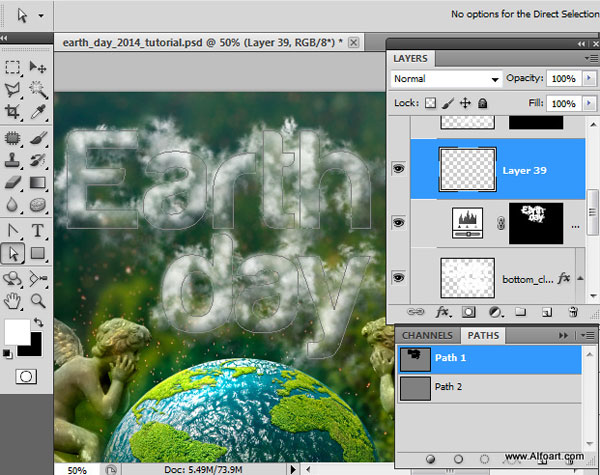This screenshot has width=600, height=475.
Task: Close the earth_day_2014_tutorial.psd document tab
Action: point(354,42)
